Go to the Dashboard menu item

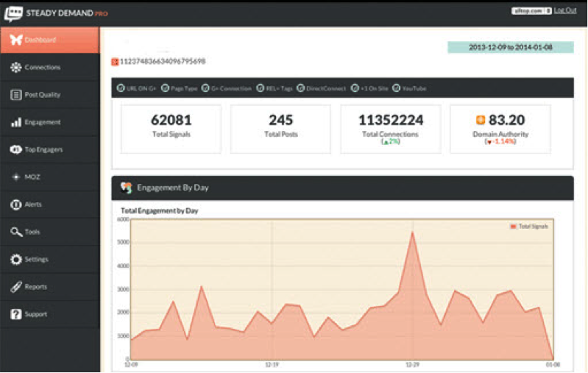(x=50, y=40)
